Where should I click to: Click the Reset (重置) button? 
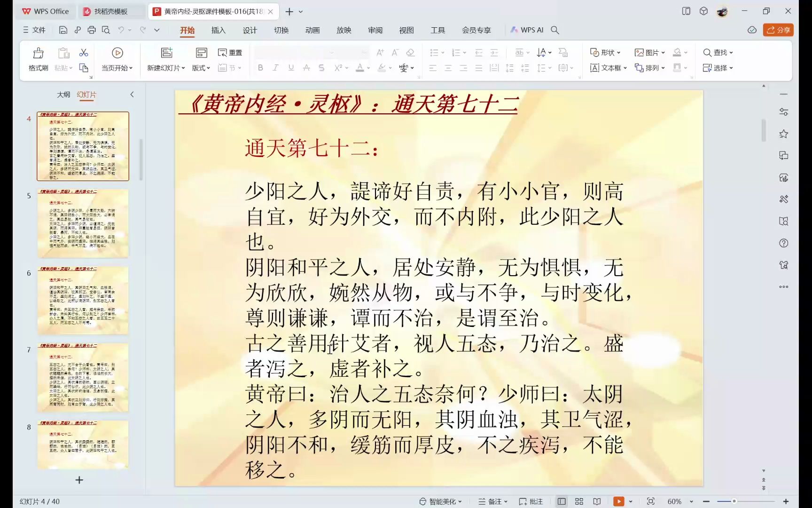(x=230, y=53)
